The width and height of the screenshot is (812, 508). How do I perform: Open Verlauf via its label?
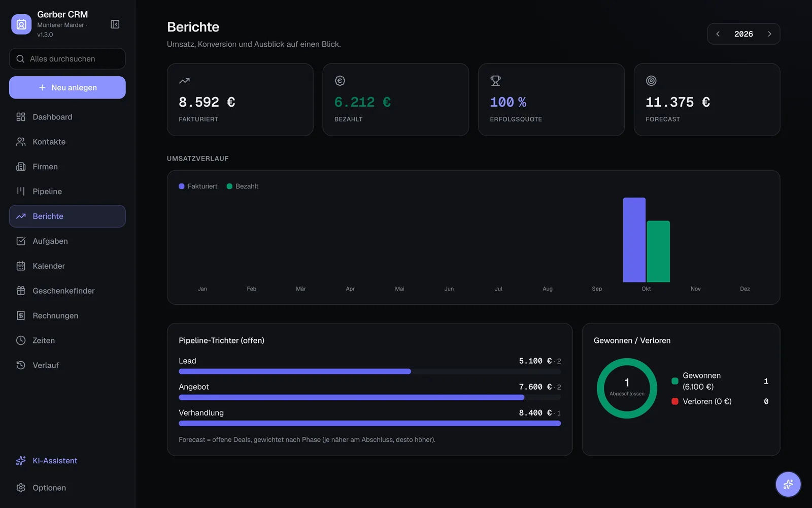tap(46, 365)
